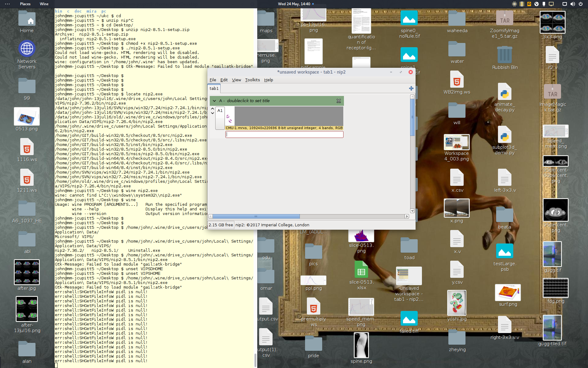The image size is (588, 368).
Task: Open the View menu in nip2
Action: click(x=236, y=80)
